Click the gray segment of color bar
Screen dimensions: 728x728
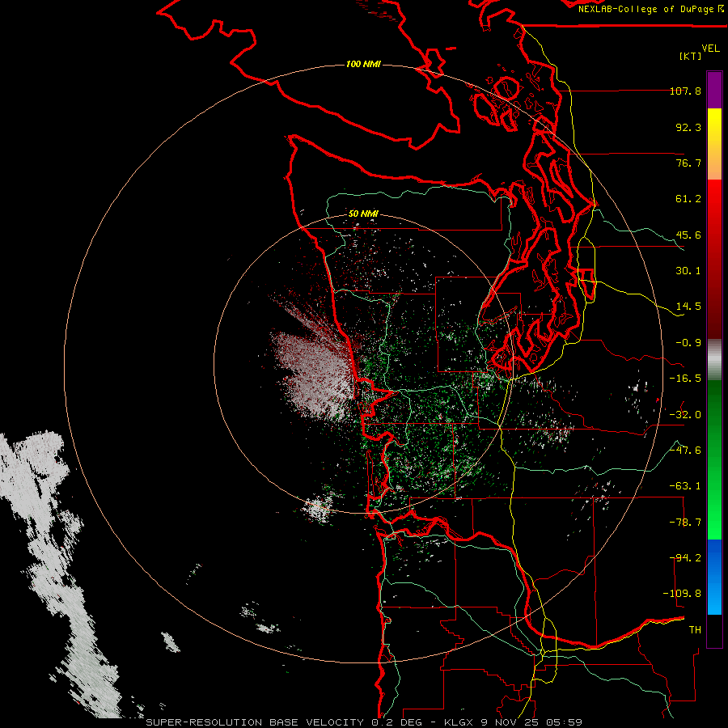pos(714,360)
